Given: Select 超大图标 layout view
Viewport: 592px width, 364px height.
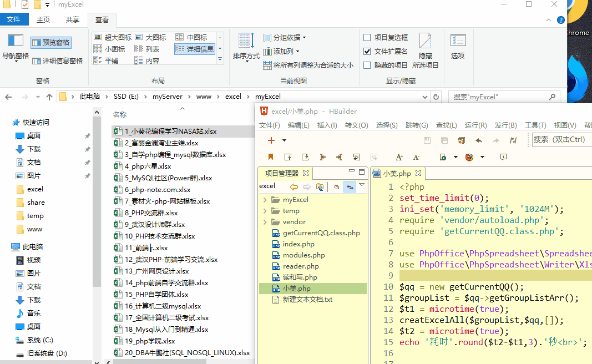Looking at the screenshot, I should point(113,37).
